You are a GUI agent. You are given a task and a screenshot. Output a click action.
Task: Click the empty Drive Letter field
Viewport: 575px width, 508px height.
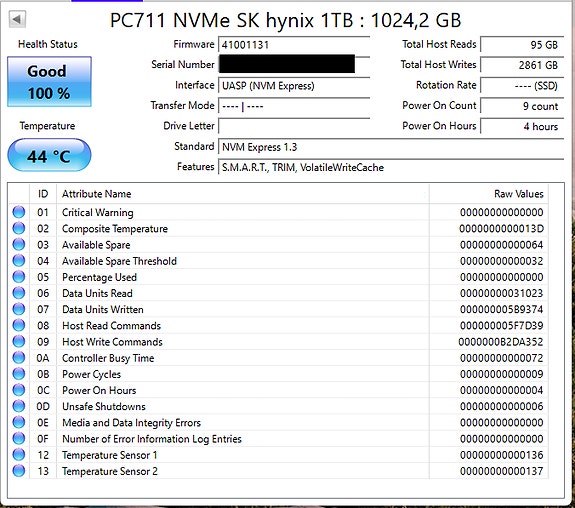click(x=294, y=126)
